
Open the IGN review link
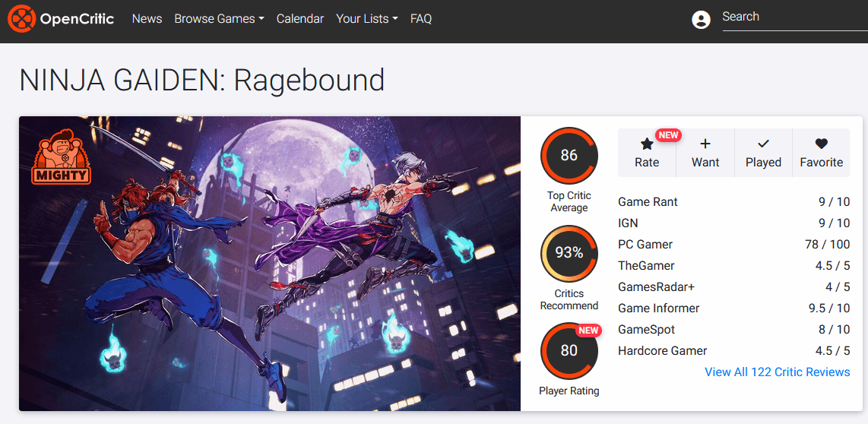(629, 223)
